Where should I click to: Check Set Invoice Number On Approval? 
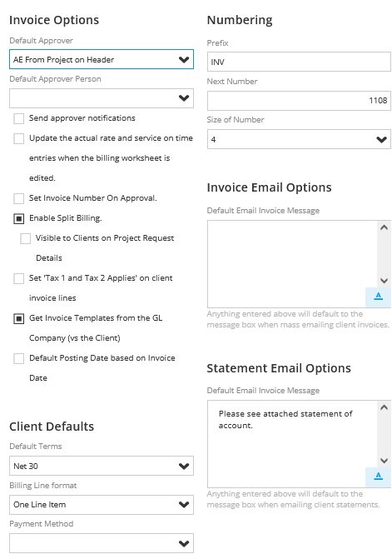click(19, 198)
